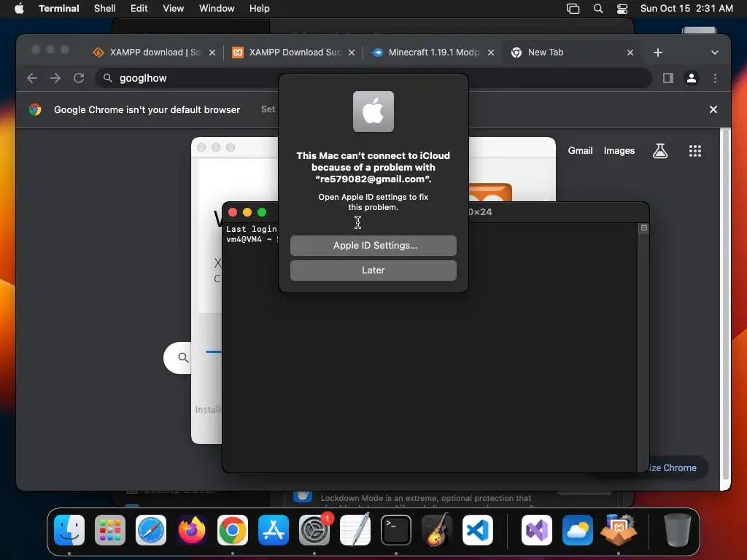This screenshot has height=560, width=747.
Task: Open Google Chrome from the Dock
Action: point(233,530)
